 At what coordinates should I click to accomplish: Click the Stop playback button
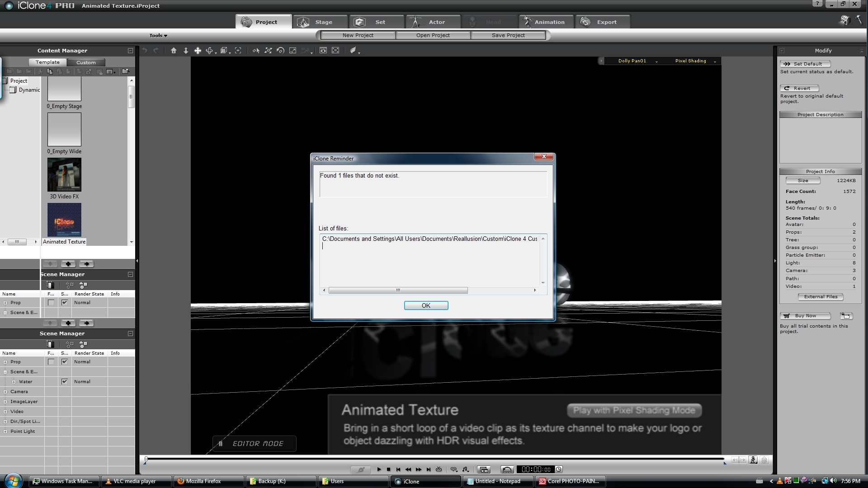click(x=388, y=469)
